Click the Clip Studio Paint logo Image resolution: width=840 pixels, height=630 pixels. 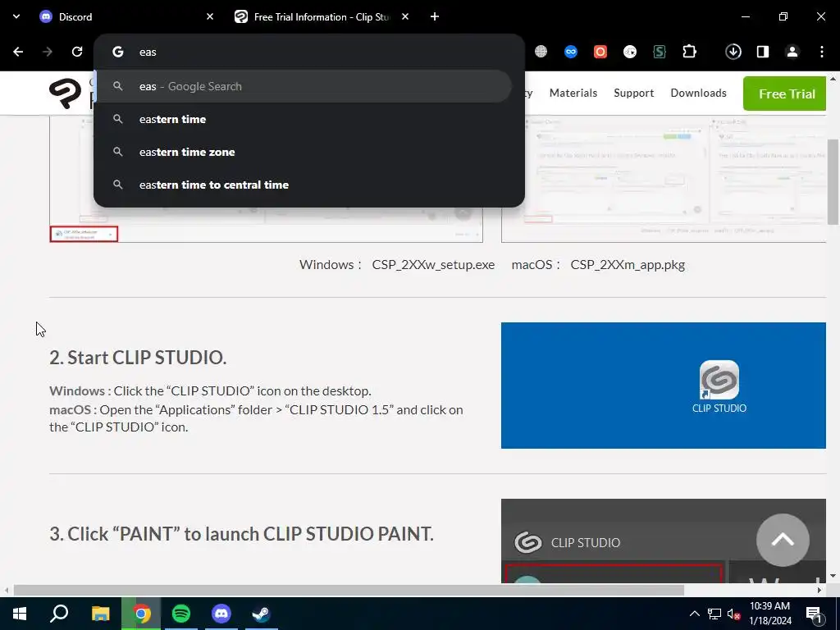click(x=66, y=94)
